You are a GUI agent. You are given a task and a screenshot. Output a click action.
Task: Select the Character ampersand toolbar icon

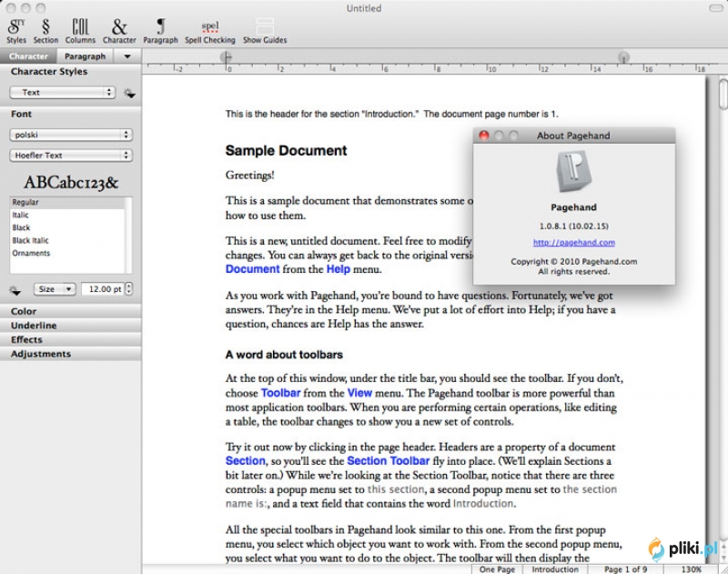pos(119,31)
